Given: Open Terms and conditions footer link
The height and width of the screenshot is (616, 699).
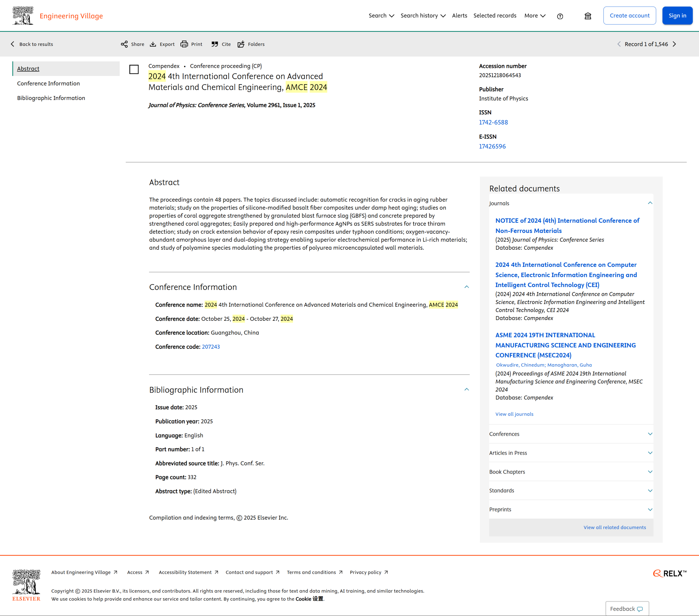Looking at the screenshot, I should (315, 572).
